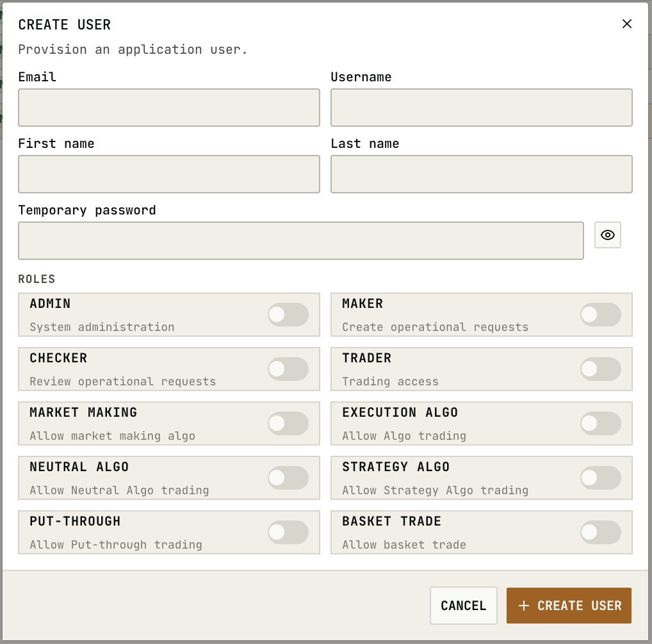
Task: Switch on Basket Trade role
Action: [601, 532]
